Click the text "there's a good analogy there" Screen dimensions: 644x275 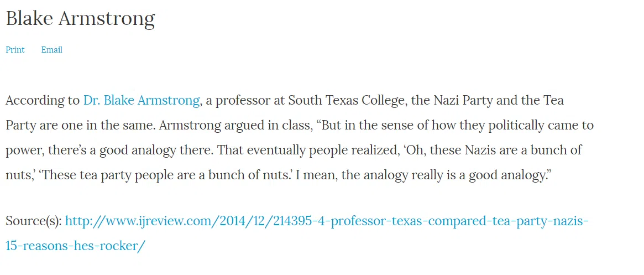click(130, 151)
